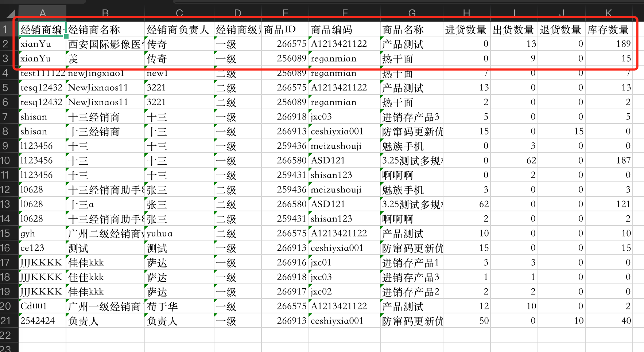Select cell 西安国际影像医 in row 2
The width and height of the screenshot is (644, 352).
point(105,44)
